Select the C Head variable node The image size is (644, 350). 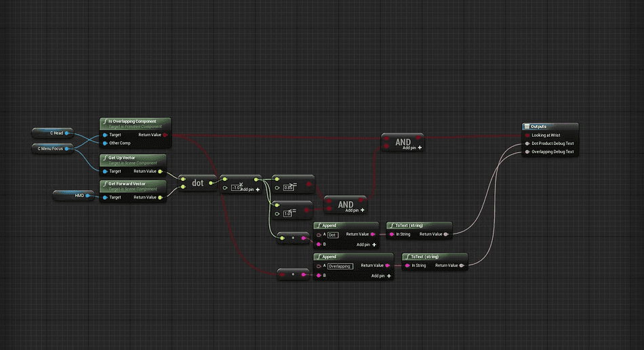tap(53, 133)
